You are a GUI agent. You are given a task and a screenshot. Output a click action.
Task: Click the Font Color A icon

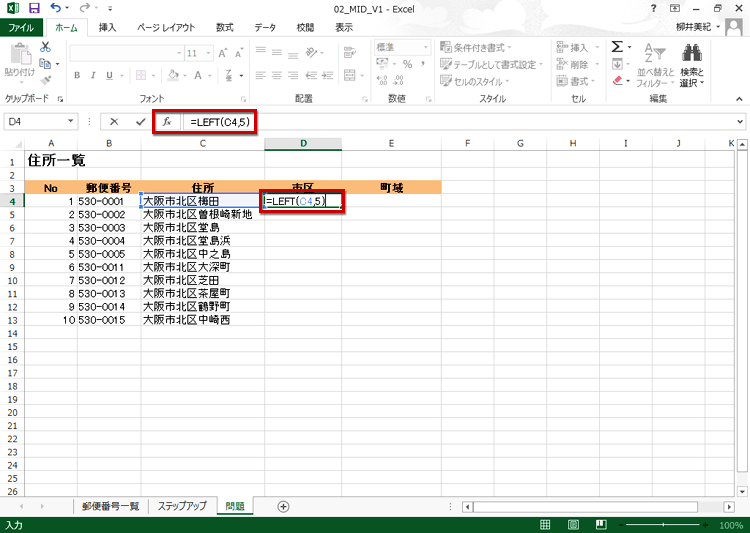tap(198, 75)
